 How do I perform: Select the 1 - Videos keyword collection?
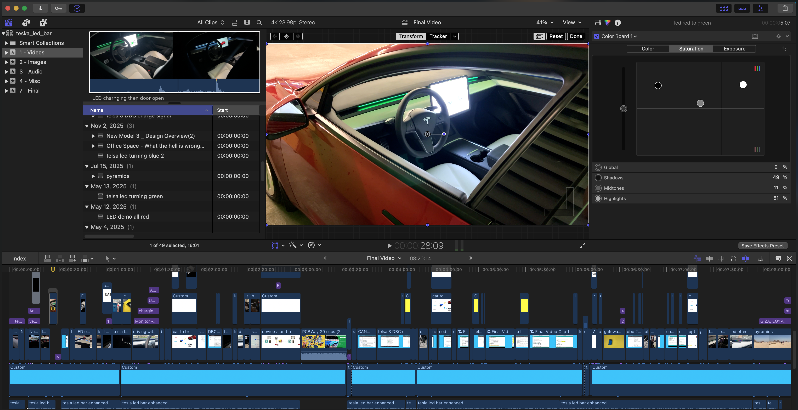(43, 52)
